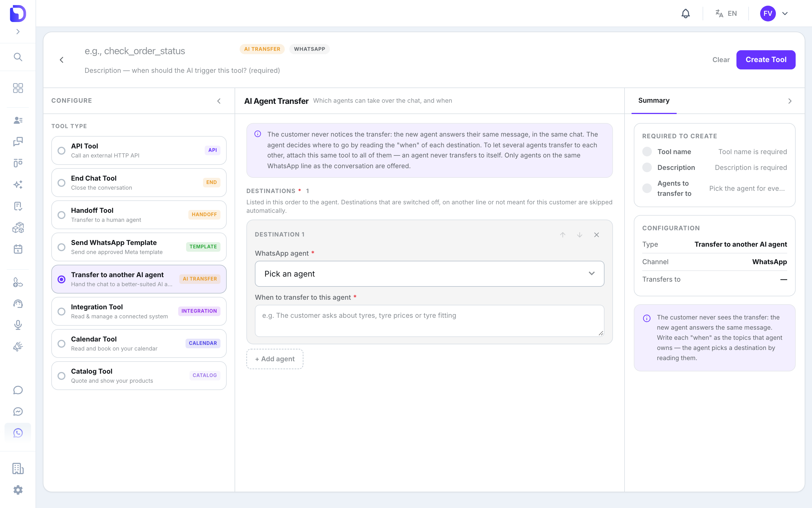Open the dashboard grid icon
This screenshot has height=508, width=812.
[x=18, y=88]
